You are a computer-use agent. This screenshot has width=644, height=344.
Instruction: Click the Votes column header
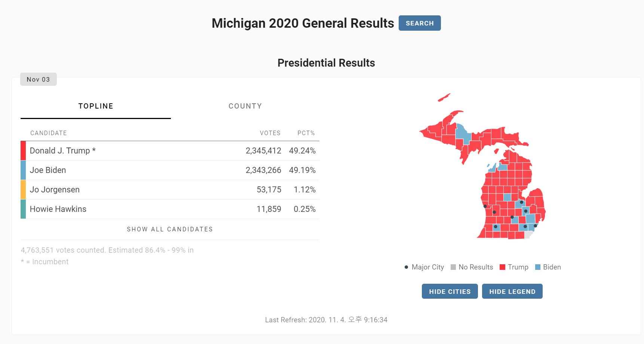[x=270, y=133]
